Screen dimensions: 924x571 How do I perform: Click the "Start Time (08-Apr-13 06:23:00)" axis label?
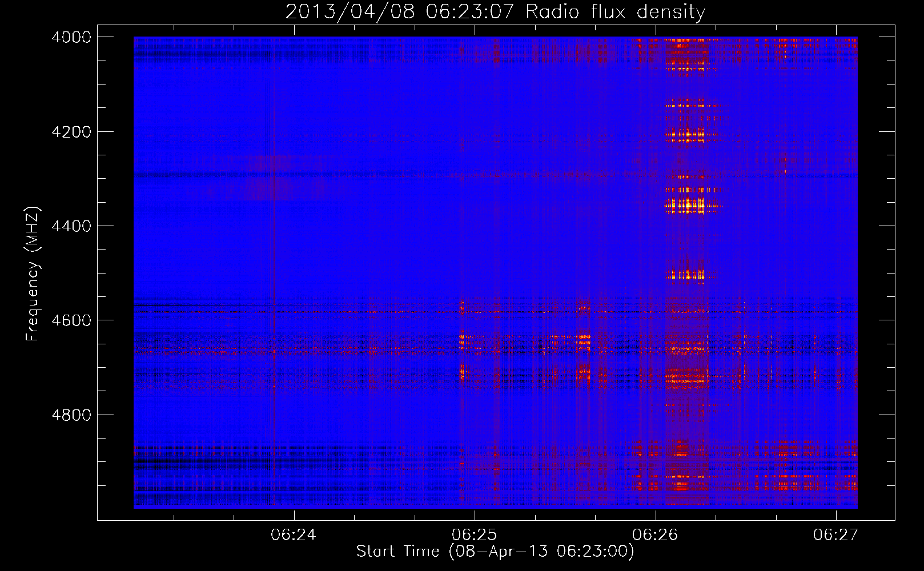tap(495, 552)
